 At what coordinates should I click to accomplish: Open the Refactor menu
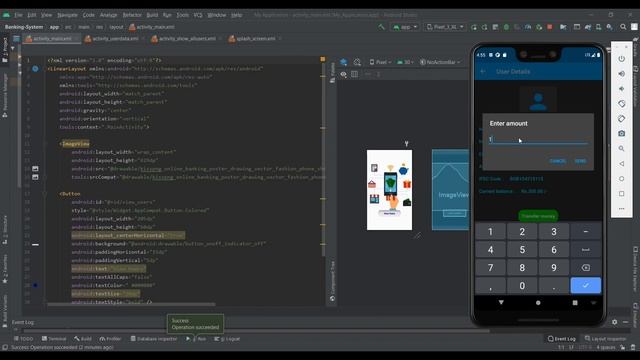click(x=132, y=15)
